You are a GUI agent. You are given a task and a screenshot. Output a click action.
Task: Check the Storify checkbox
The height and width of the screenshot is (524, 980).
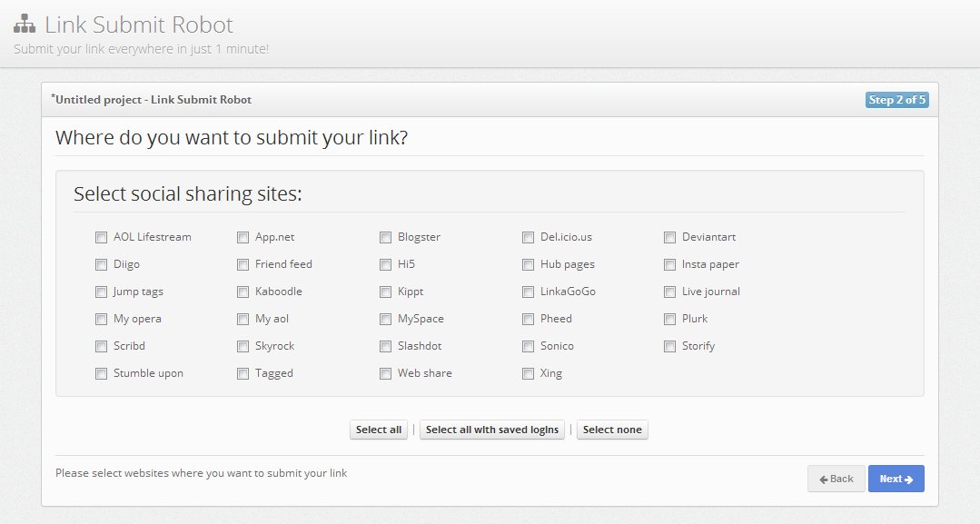point(670,346)
